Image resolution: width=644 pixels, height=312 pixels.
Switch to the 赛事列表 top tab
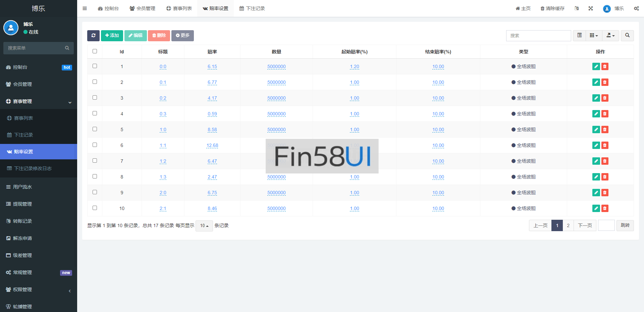pos(179,8)
